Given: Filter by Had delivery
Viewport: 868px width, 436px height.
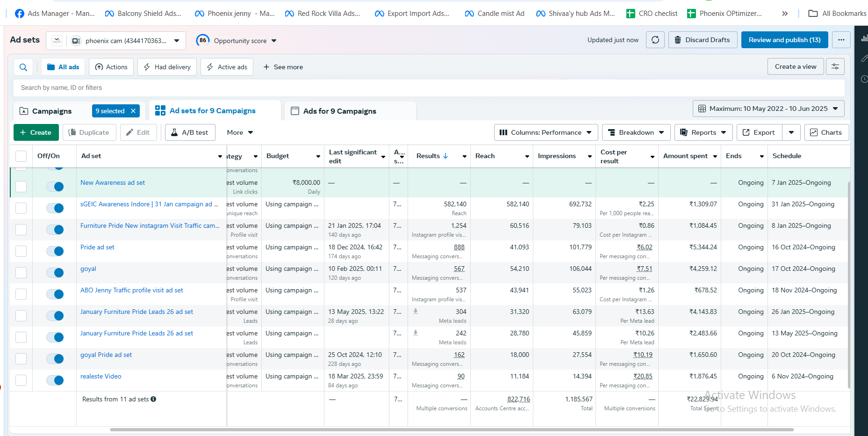Looking at the screenshot, I should point(167,67).
